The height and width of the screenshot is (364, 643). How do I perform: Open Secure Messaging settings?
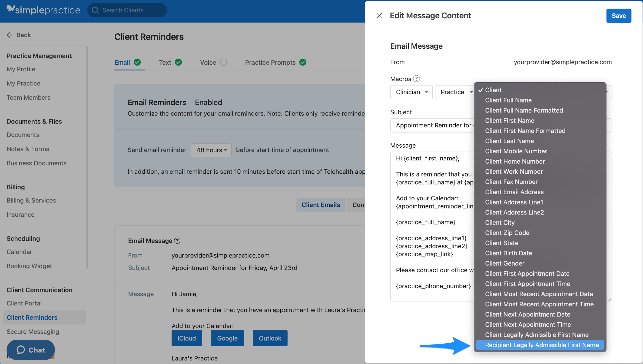33,332
